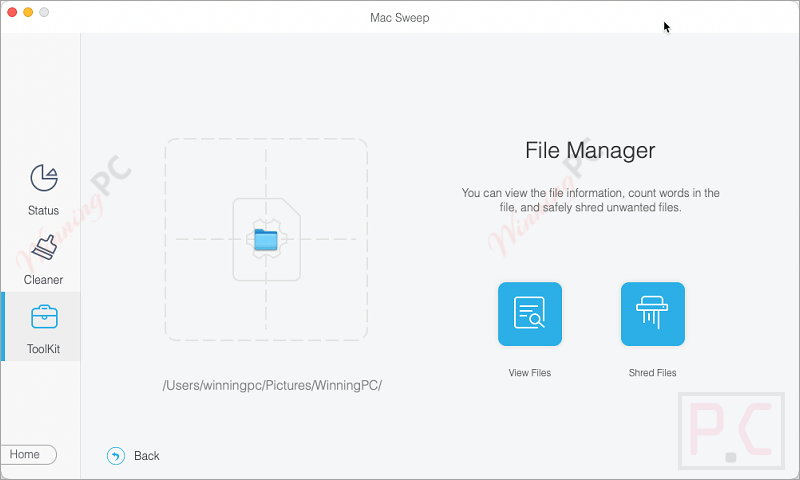Screen dimensions: 800x480
Task: Click the File Manager heading
Action: pos(590,150)
